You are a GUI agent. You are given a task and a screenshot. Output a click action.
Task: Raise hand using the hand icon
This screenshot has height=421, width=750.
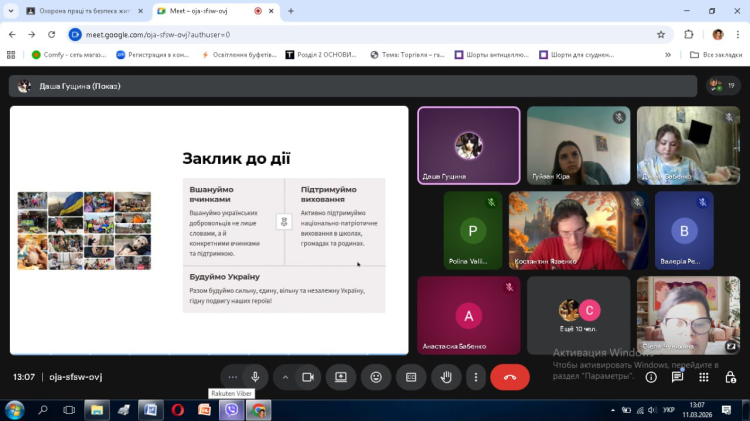pyautogui.click(x=447, y=377)
